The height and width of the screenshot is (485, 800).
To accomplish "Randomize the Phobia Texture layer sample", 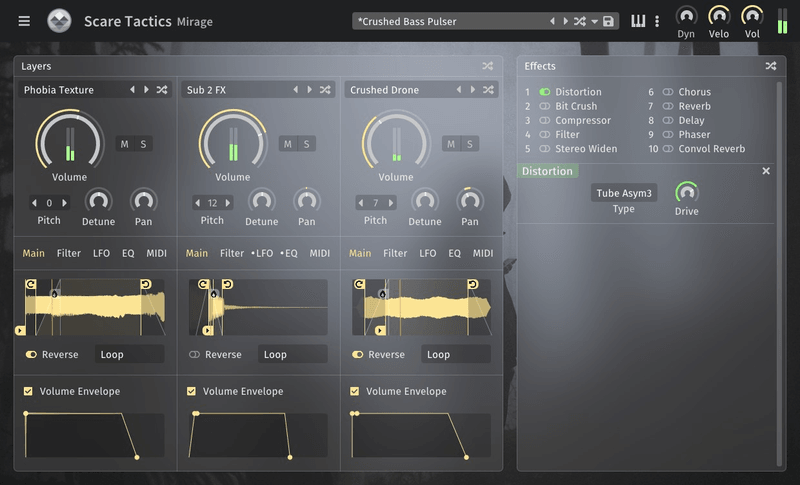I will click(162, 90).
